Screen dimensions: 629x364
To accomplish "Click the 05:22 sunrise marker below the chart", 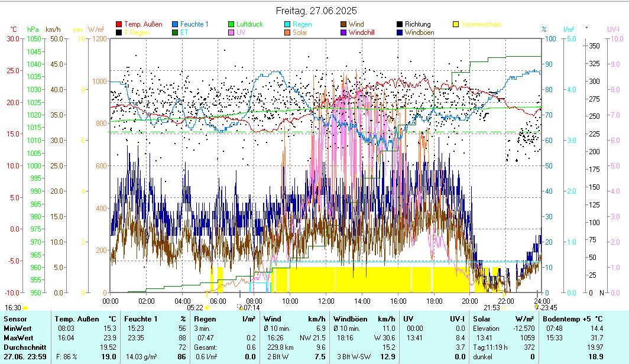I will coord(196,308).
